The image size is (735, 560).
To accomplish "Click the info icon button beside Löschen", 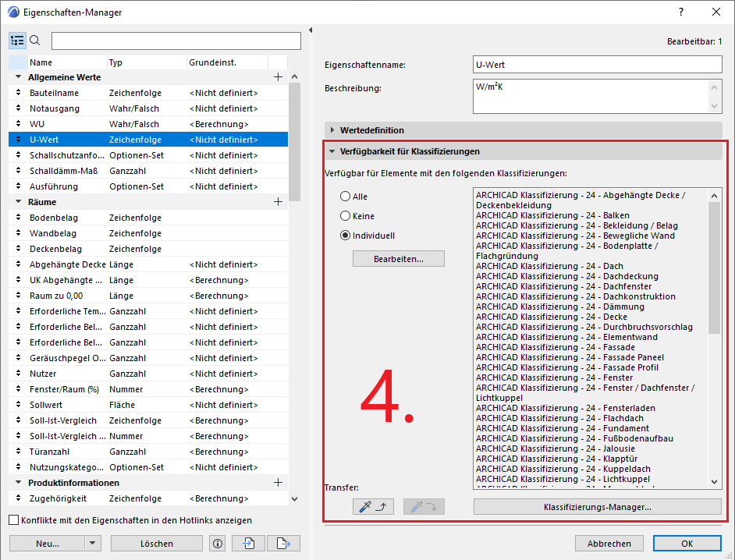I will [218, 544].
